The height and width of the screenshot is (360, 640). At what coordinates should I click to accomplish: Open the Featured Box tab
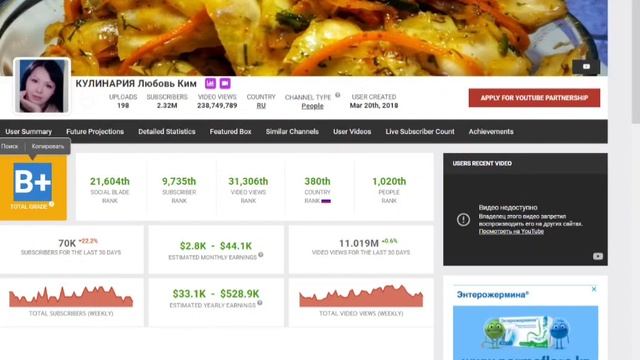pos(230,131)
